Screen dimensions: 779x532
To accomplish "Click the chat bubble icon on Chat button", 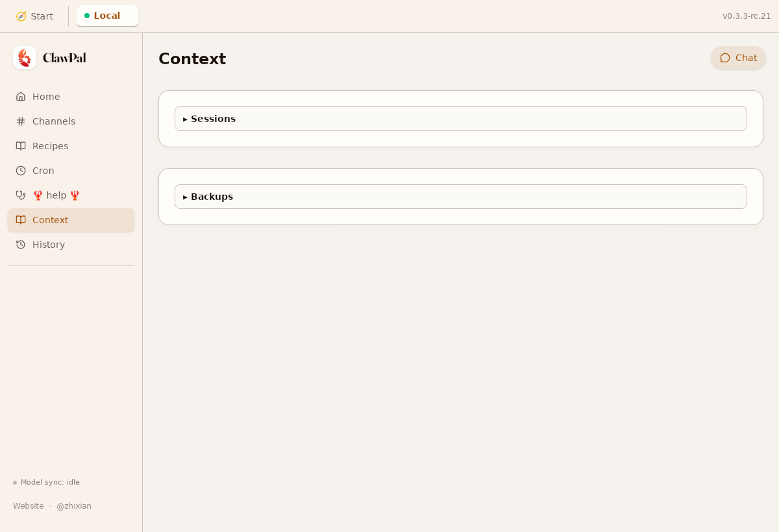I will [725, 58].
